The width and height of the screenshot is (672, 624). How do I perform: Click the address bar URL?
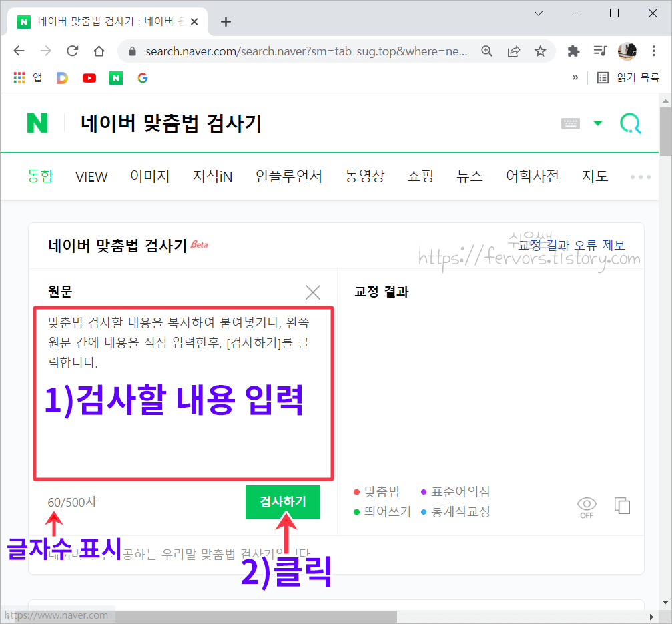(306, 51)
